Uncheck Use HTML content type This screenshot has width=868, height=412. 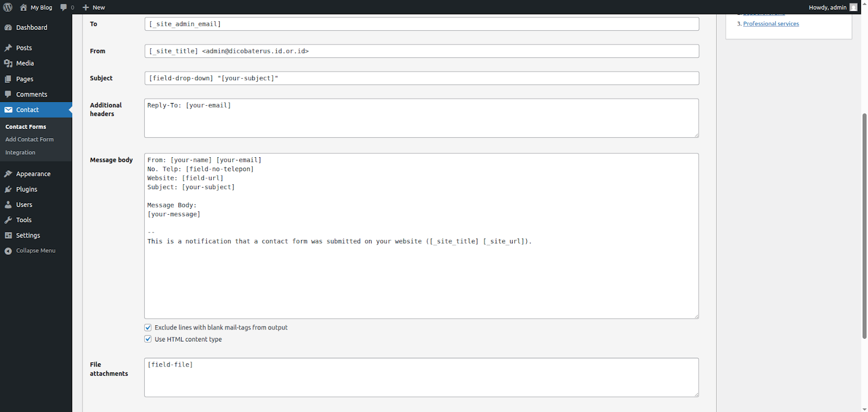148,339
